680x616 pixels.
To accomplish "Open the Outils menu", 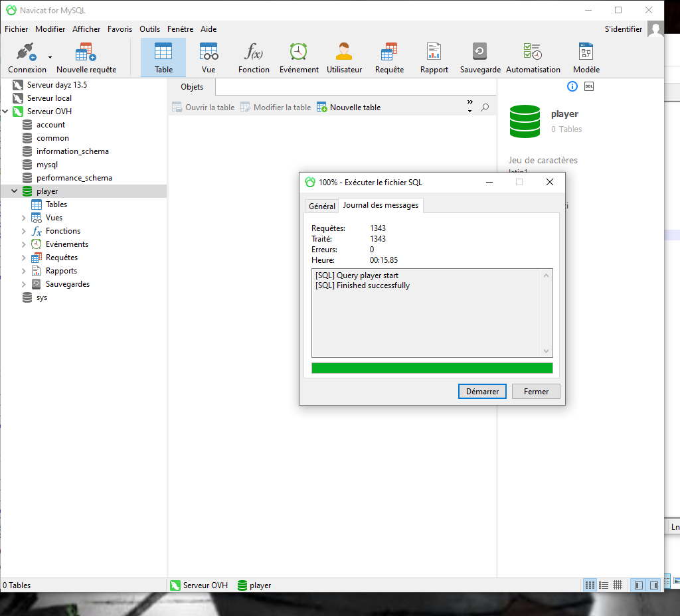I will 149,29.
